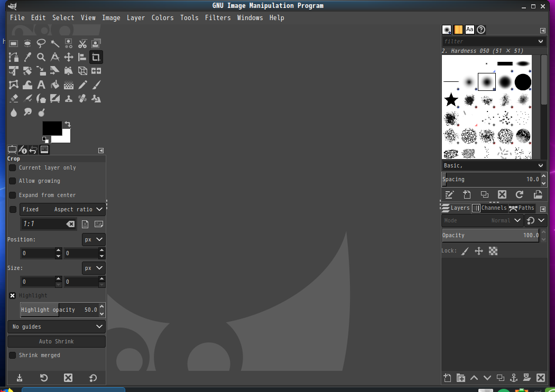555x392 pixels.
Task: Select the Clone stamp tool
Action: [x=69, y=99]
